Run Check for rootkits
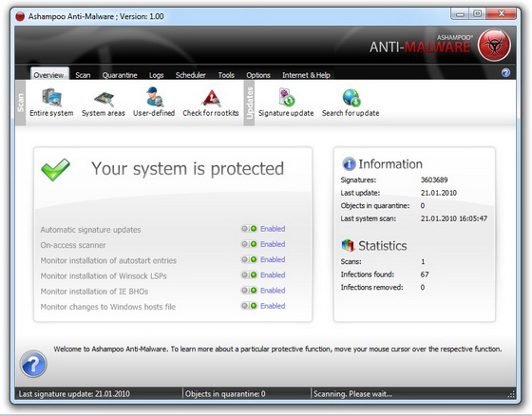Screen dimensions: 532x416 [x=211, y=103]
